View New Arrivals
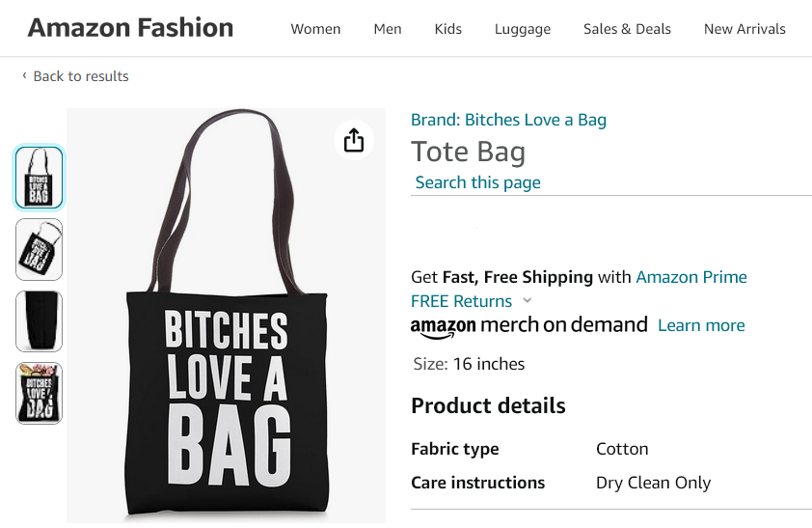 744,29
